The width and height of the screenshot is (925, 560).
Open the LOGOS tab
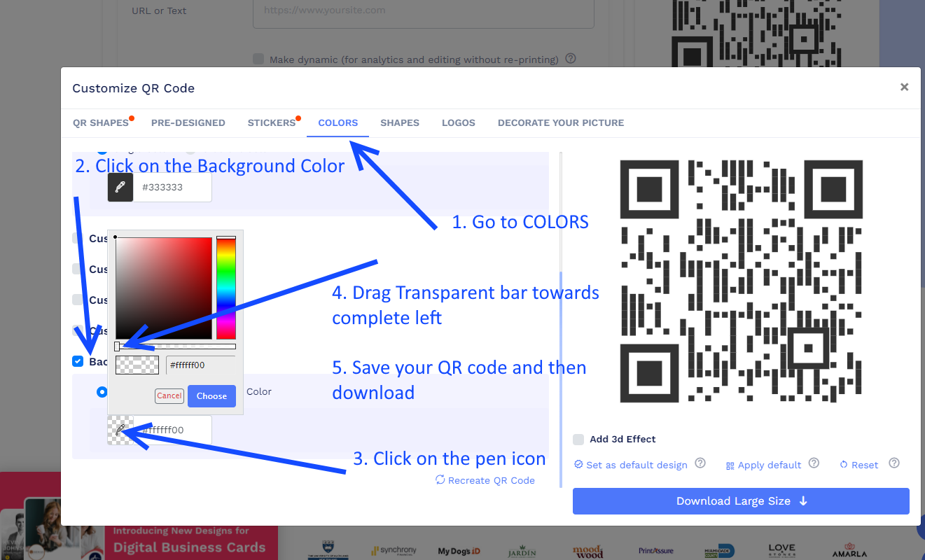pos(459,122)
